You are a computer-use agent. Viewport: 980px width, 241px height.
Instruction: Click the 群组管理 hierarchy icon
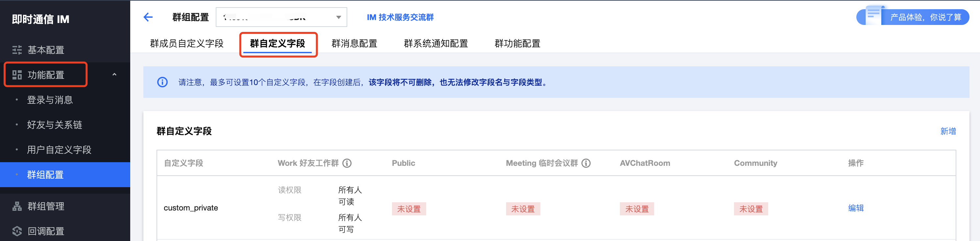point(17,207)
